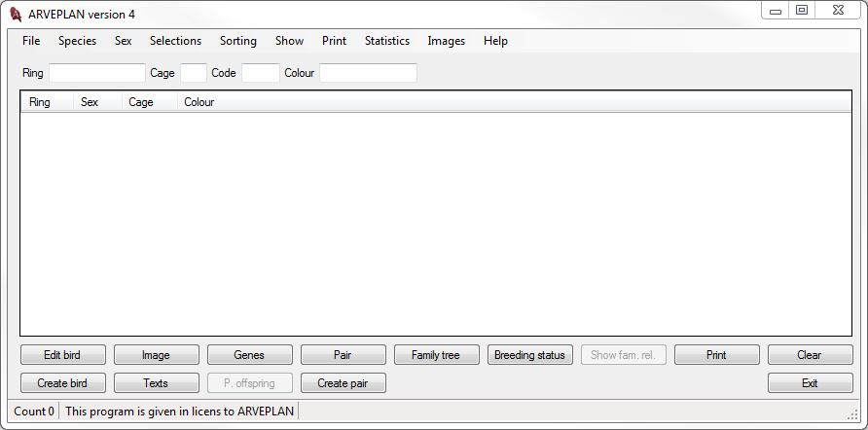868x430 pixels.
Task: Sort list by Sex column header
Action: (x=97, y=102)
